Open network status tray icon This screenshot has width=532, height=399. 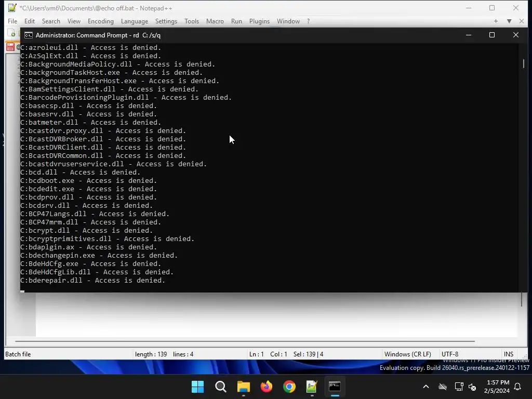click(459, 387)
